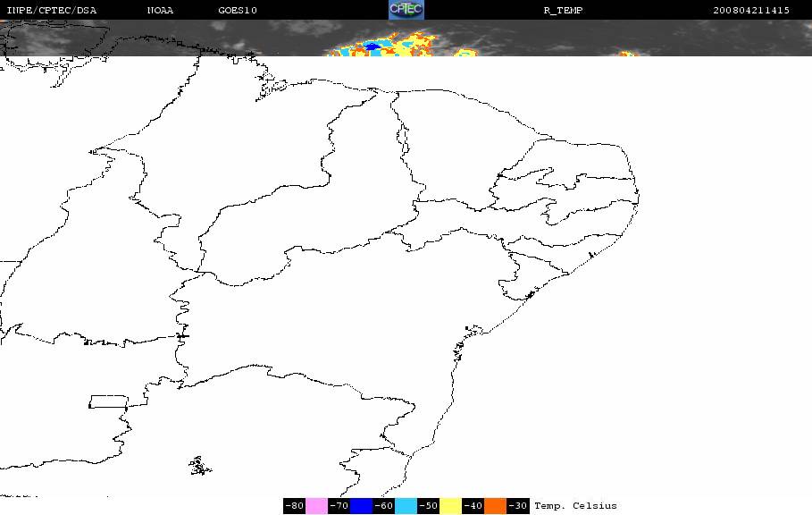The width and height of the screenshot is (812, 515).
Task: Select the INPE/CPTEC/DSA header text
Action: coord(51,10)
